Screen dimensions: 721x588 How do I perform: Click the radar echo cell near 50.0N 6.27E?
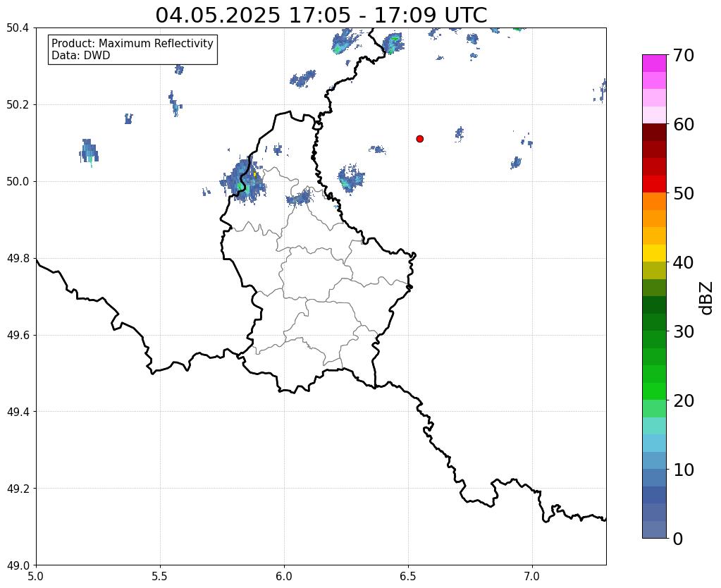351,179
